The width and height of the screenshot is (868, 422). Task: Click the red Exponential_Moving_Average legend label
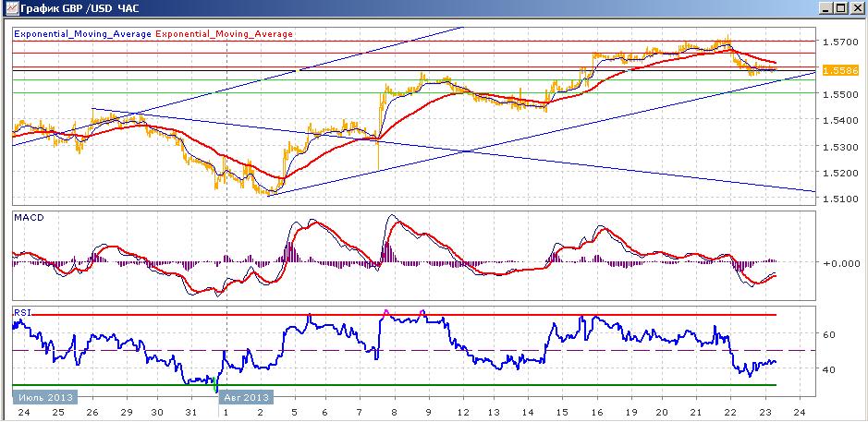coord(225,34)
